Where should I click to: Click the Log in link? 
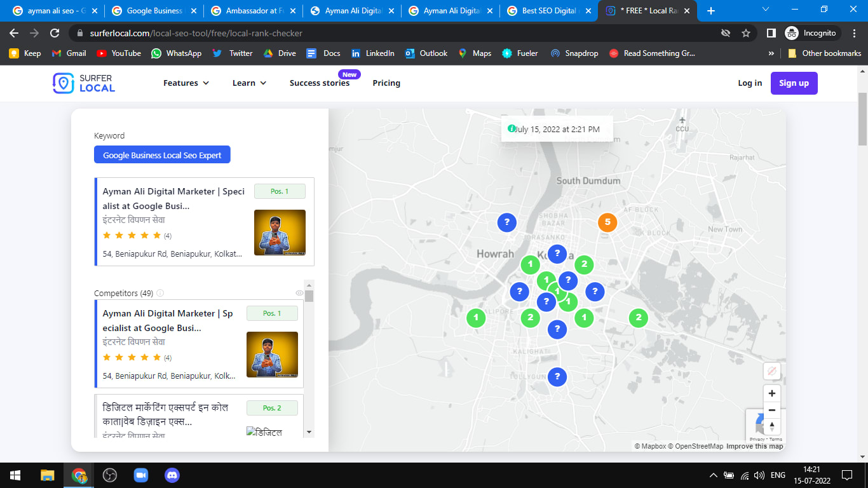pyautogui.click(x=750, y=83)
